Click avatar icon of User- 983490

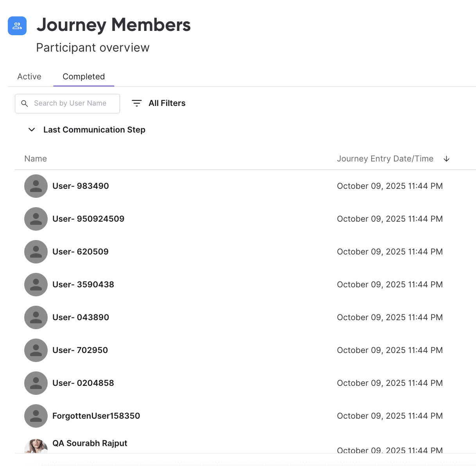click(36, 186)
